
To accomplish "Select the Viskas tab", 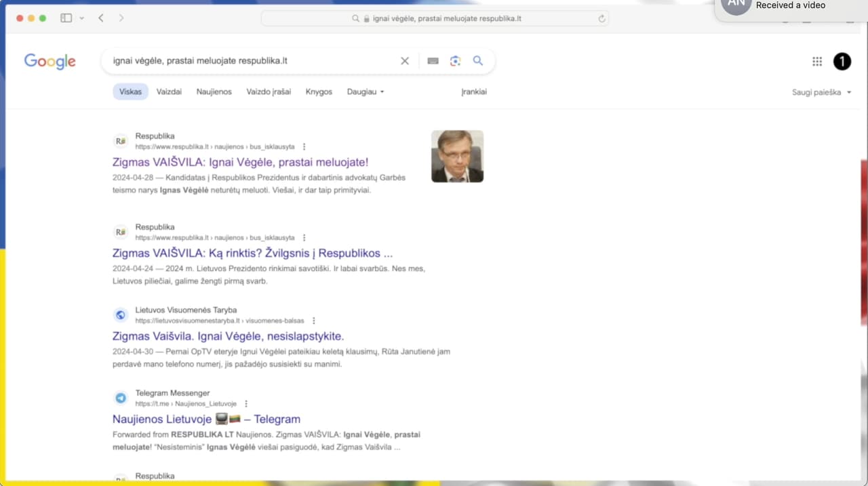I will (130, 92).
